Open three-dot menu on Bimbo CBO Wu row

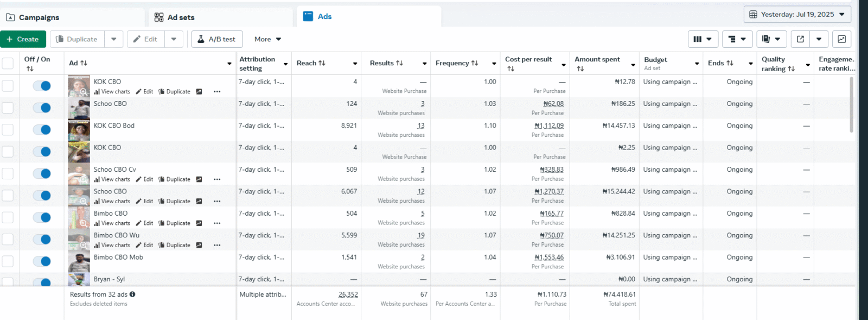tap(217, 245)
